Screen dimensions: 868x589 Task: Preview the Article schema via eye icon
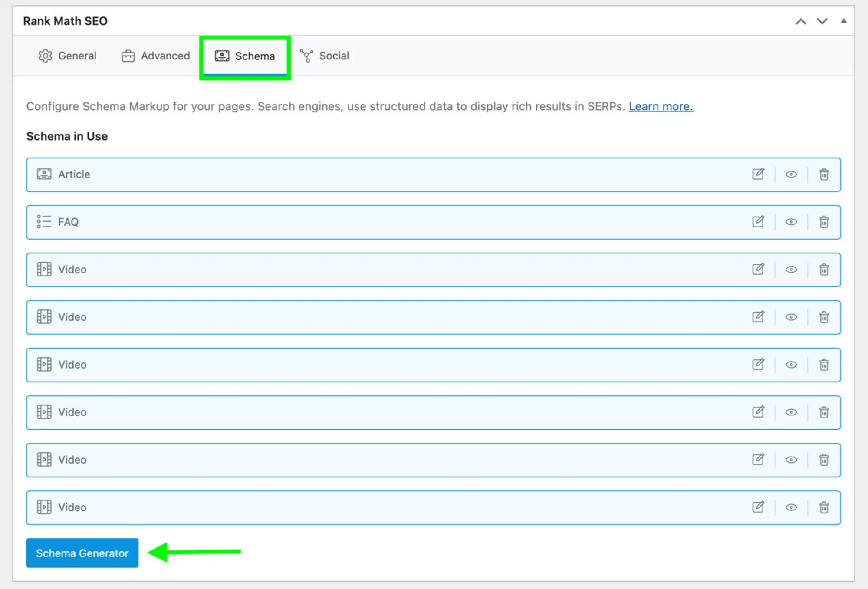tap(791, 174)
